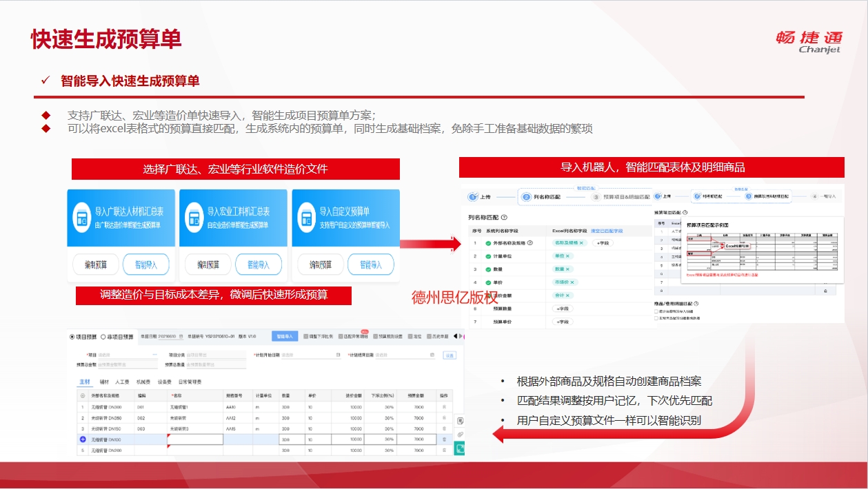Switch to the 人工费 tab
Screen dimensions: 868x489
(122, 381)
